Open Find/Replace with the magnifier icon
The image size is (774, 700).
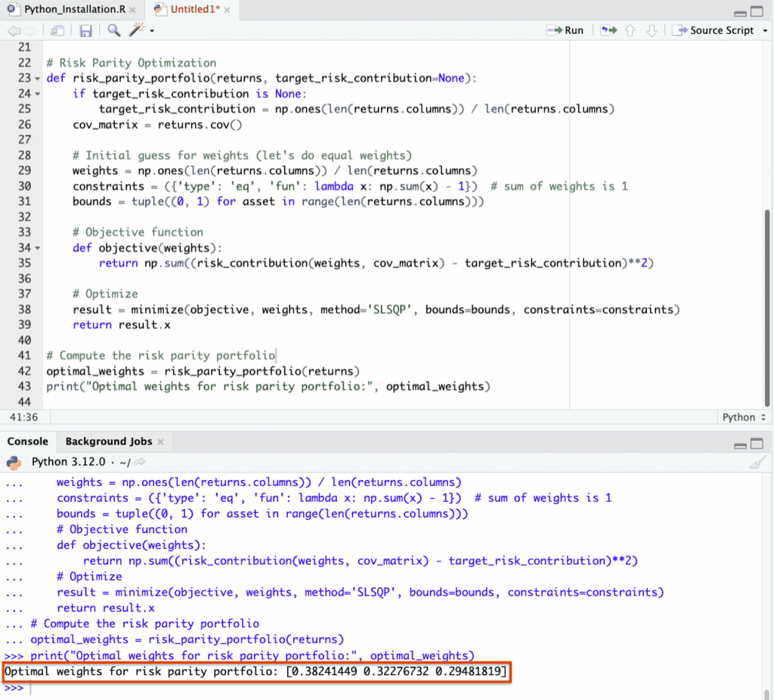click(114, 30)
